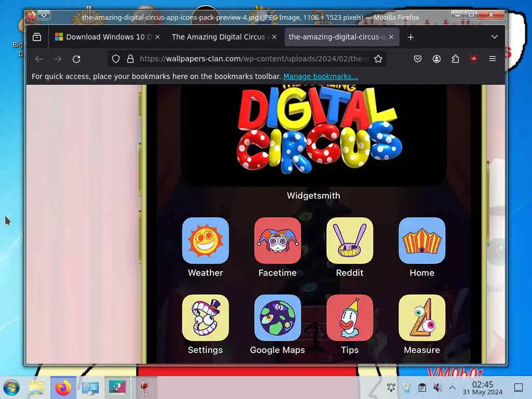Open the extensions puzzle icon

[x=455, y=59]
